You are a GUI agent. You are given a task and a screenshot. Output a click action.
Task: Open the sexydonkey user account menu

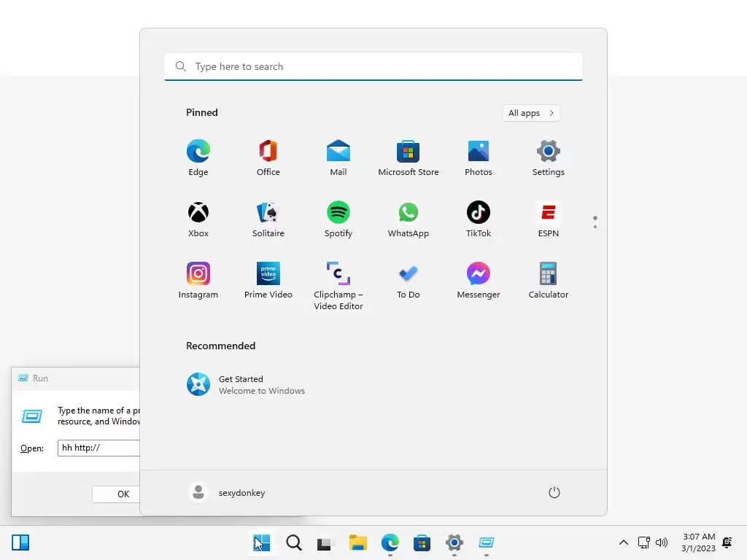[227, 492]
